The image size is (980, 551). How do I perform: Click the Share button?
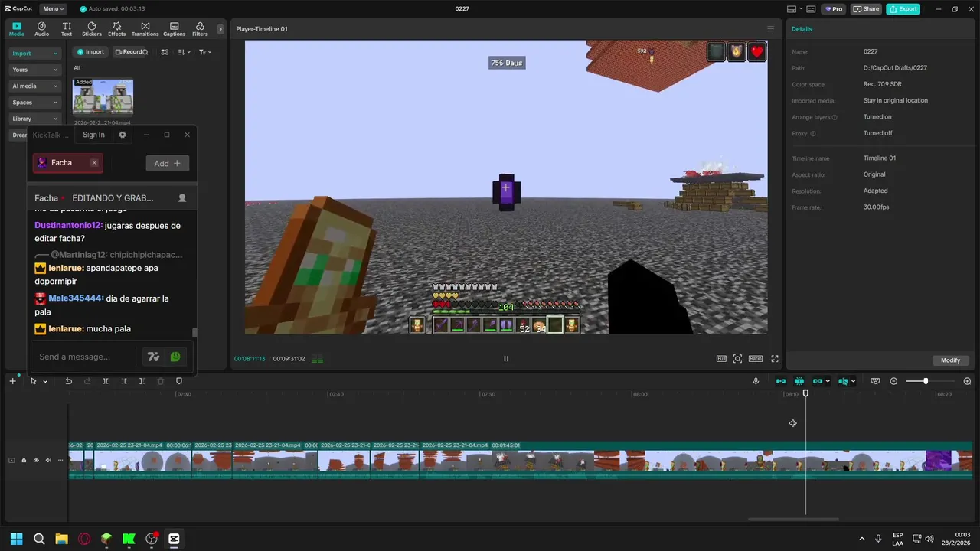867,9
